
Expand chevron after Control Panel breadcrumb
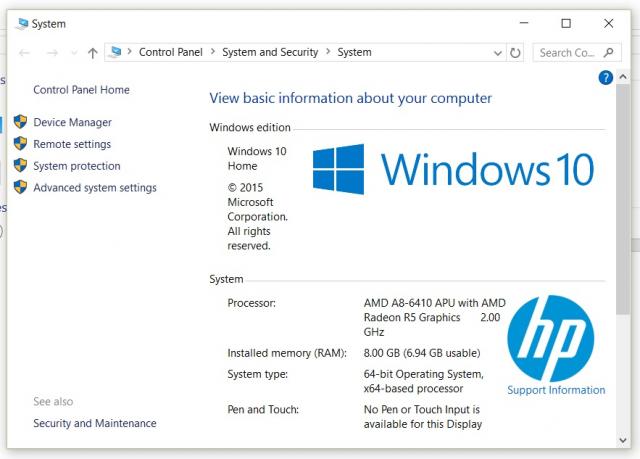coord(213,53)
